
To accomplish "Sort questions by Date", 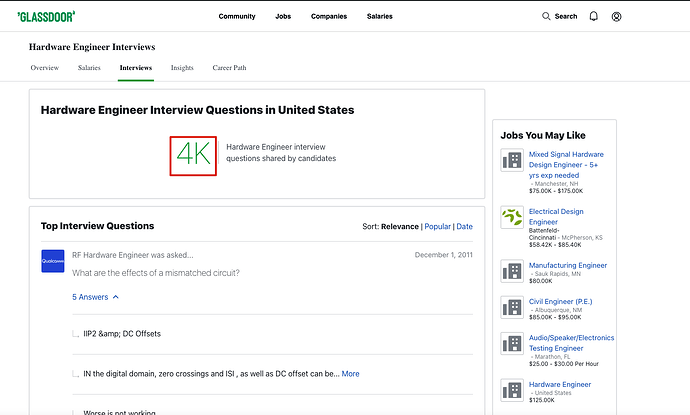I will click(x=464, y=227).
